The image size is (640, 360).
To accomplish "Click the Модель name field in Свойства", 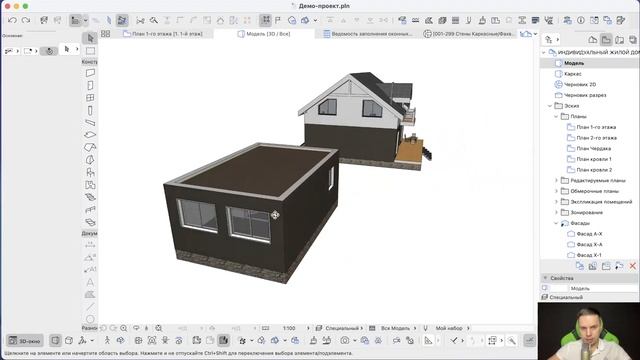I will pyautogui.click(x=603, y=289).
